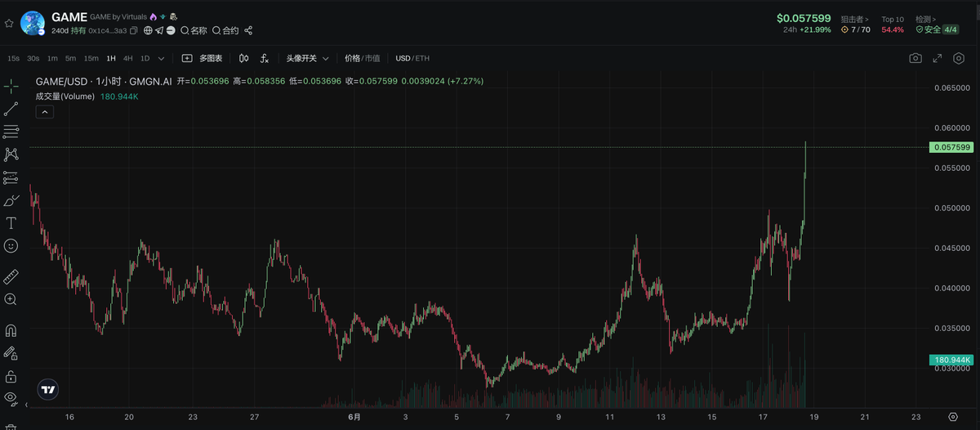Select the zoom in tool
Screen dimensions: 980x430
tap(11, 299)
